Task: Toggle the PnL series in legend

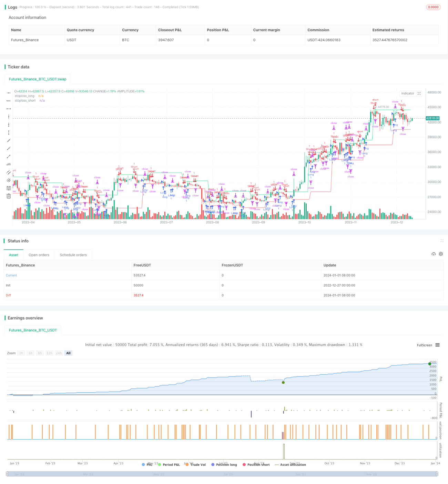Action: [147, 465]
